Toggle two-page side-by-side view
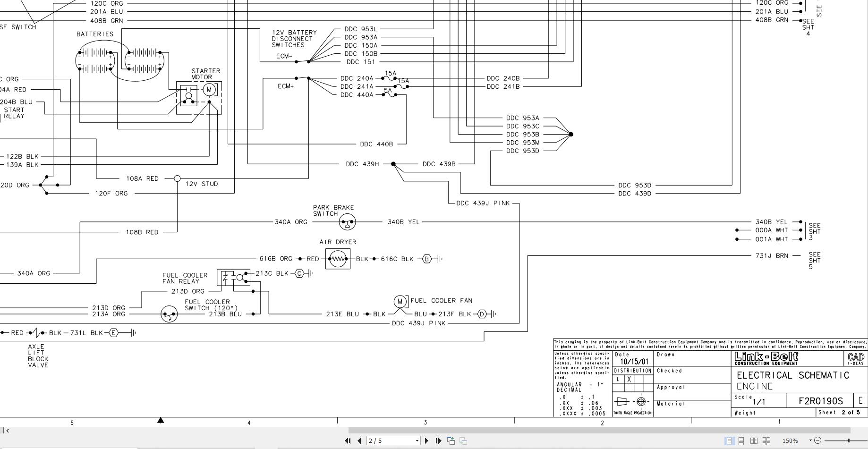The height and width of the screenshot is (449, 868). [x=754, y=441]
